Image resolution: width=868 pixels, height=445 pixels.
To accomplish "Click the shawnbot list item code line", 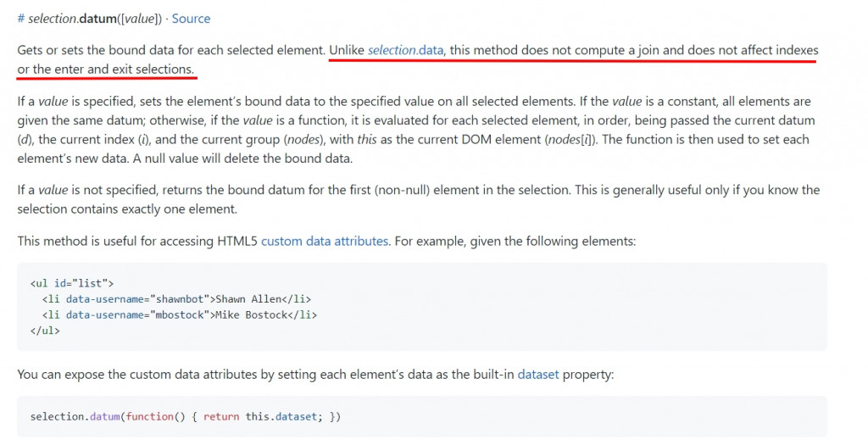I will (x=176, y=299).
